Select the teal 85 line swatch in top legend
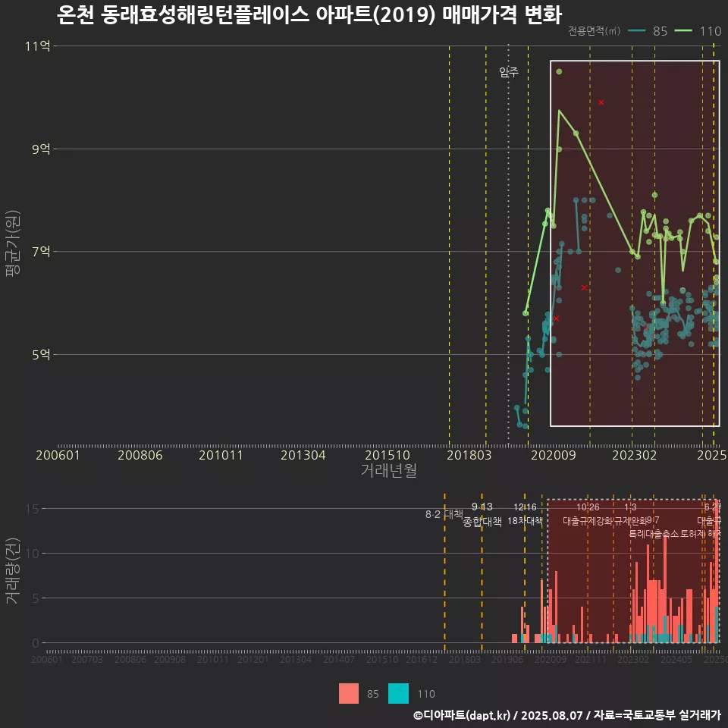The width and height of the screenshot is (728, 728). coord(636,31)
